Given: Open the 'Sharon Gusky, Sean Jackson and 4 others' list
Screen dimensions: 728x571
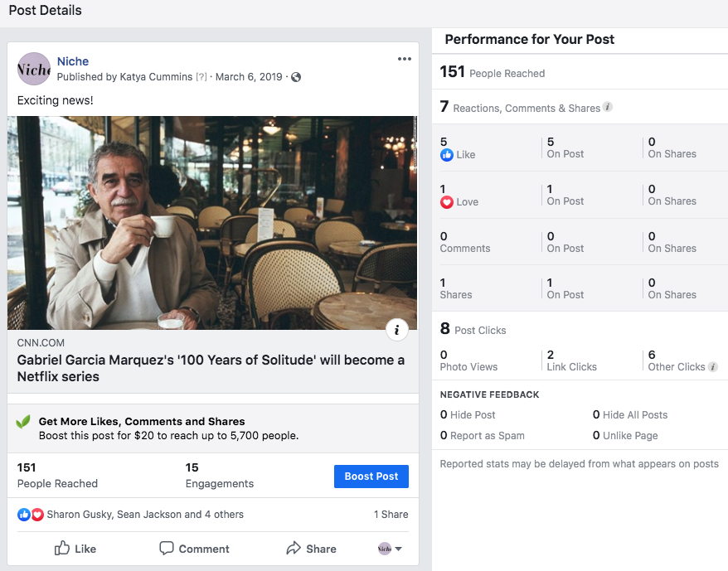Looking at the screenshot, I should click(145, 515).
